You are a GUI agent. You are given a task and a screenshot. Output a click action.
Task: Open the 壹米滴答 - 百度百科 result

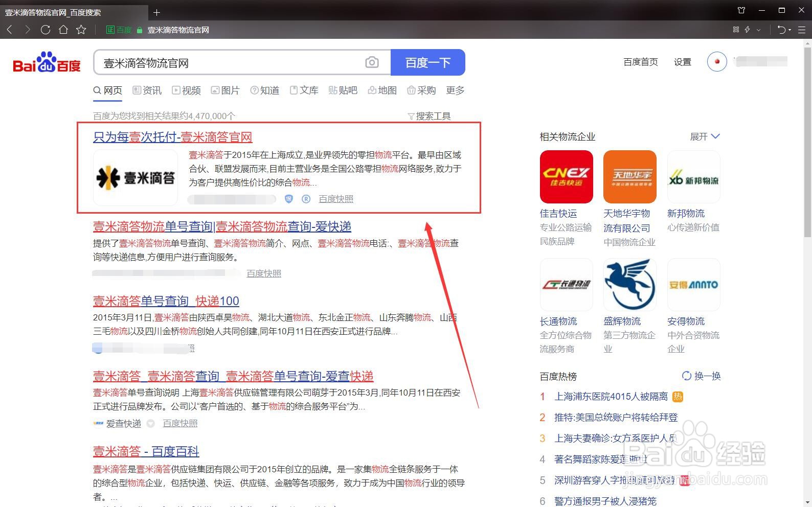coord(146,451)
